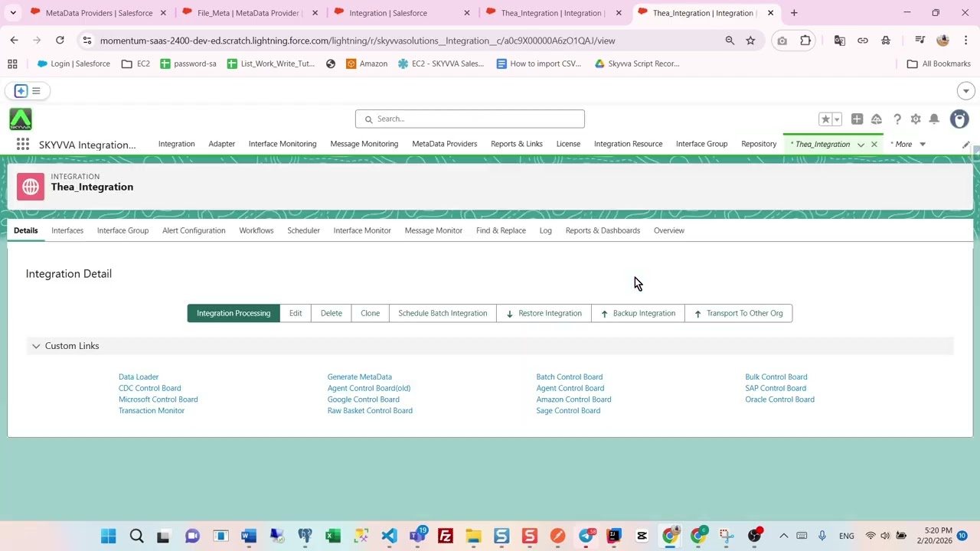The image size is (980, 551).
Task: Click the pencil icon to edit navigation
Action: 966,145
